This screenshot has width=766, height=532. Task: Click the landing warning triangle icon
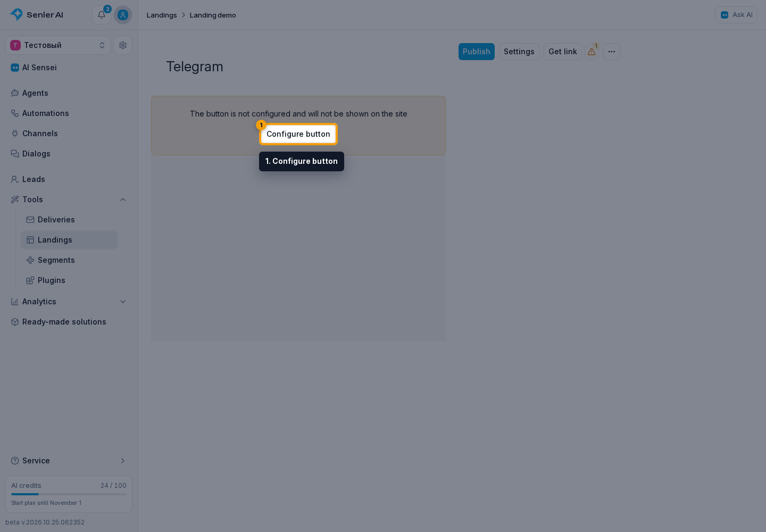coord(592,52)
